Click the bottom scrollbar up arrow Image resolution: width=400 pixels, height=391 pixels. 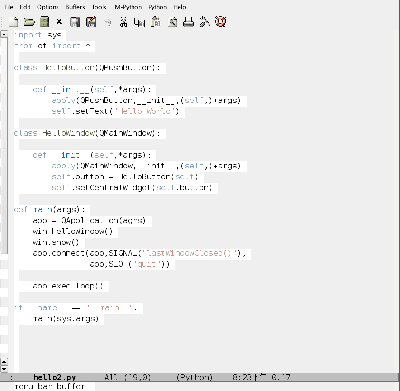tap(4, 362)
